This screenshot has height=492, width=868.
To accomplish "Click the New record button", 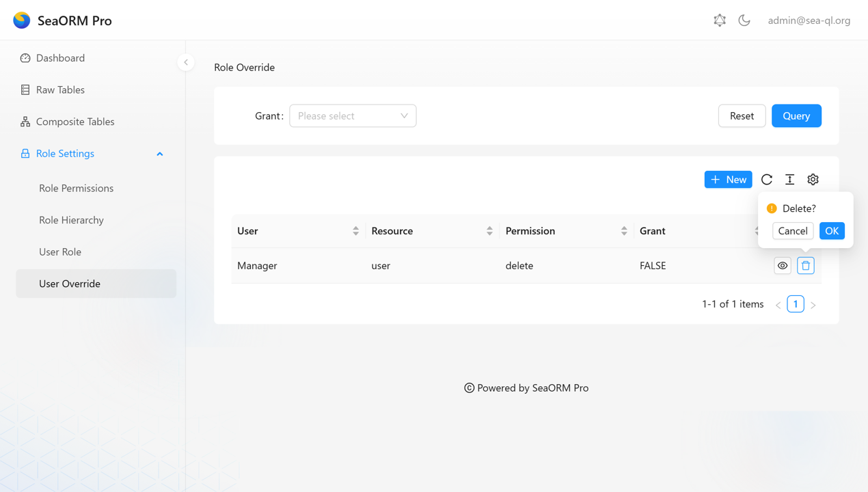I will coord(728,180).
